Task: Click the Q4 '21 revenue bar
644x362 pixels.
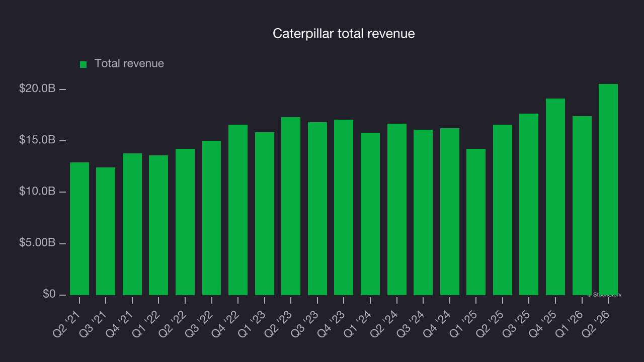Action: tap(132, 224)
